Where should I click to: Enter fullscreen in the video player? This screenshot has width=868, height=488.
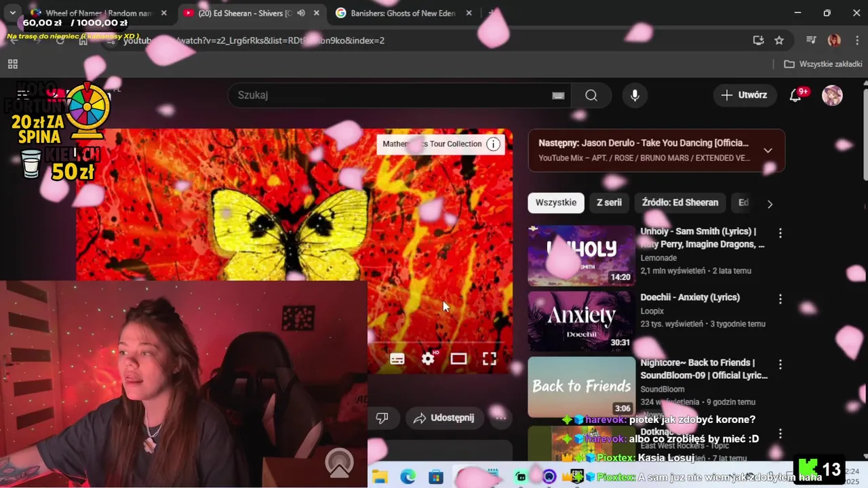click(489, 359)
